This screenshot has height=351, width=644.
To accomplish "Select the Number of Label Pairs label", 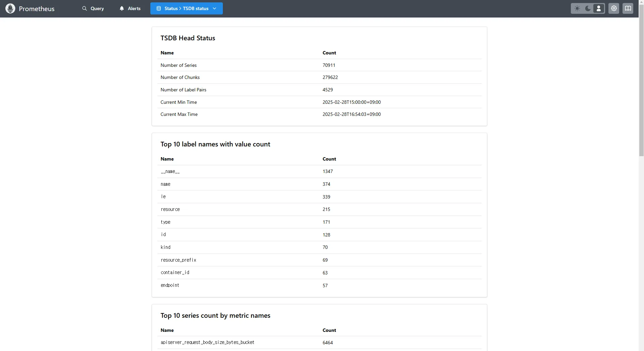I will (183, 90).
